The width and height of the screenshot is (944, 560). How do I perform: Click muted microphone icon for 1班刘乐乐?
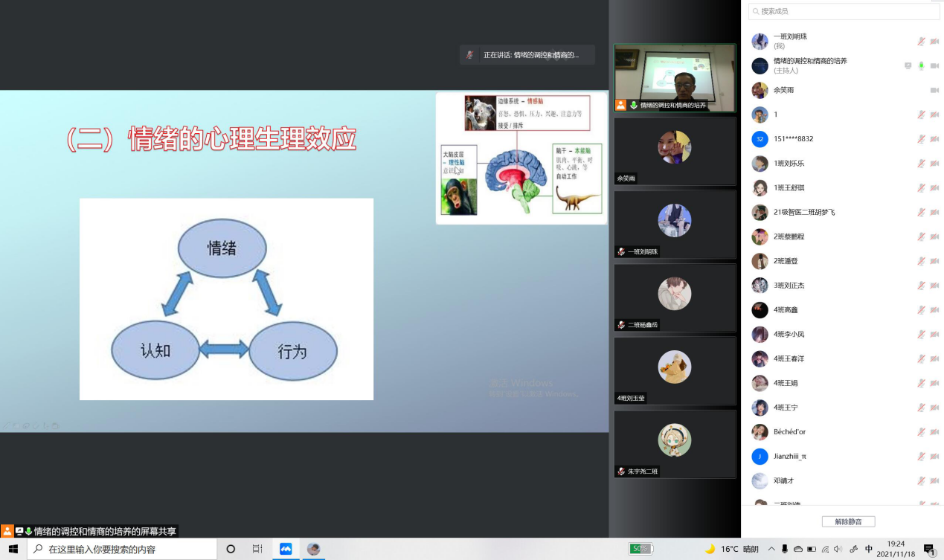[x=921, y=163]
